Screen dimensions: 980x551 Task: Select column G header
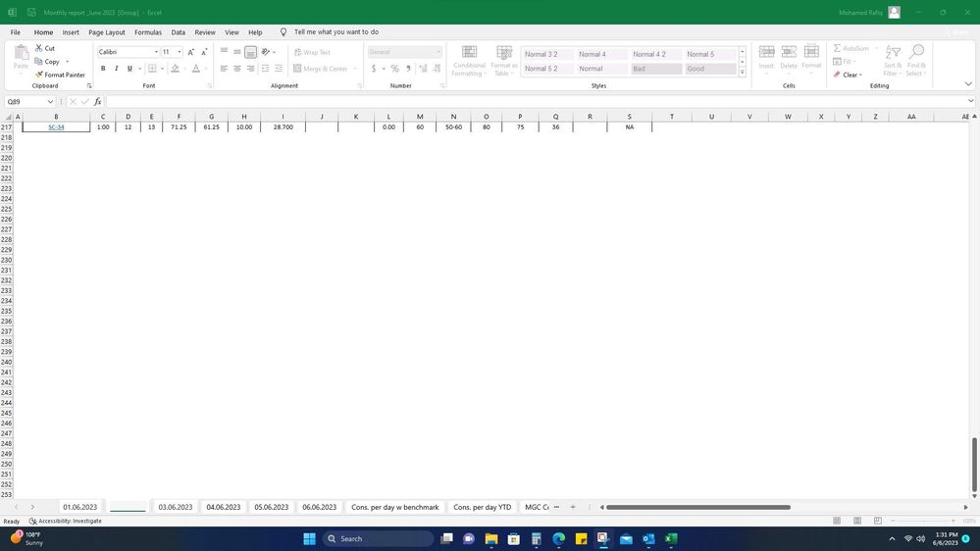(x=211, y=117)
